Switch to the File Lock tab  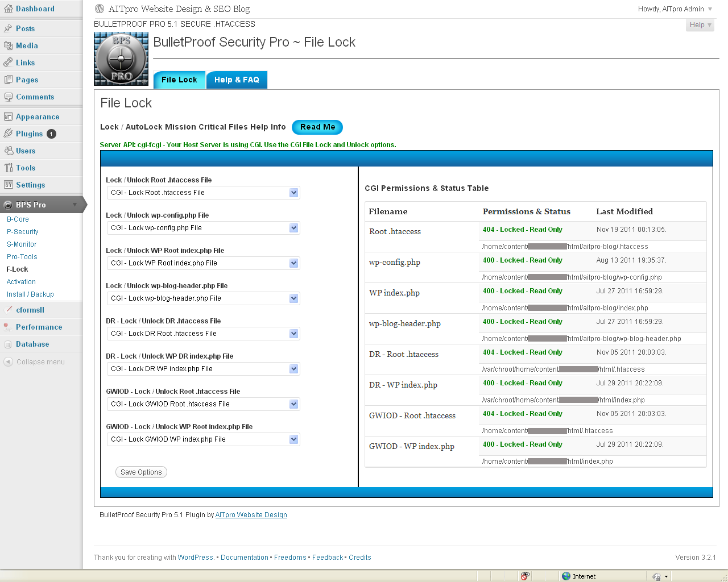pos(179,80)
